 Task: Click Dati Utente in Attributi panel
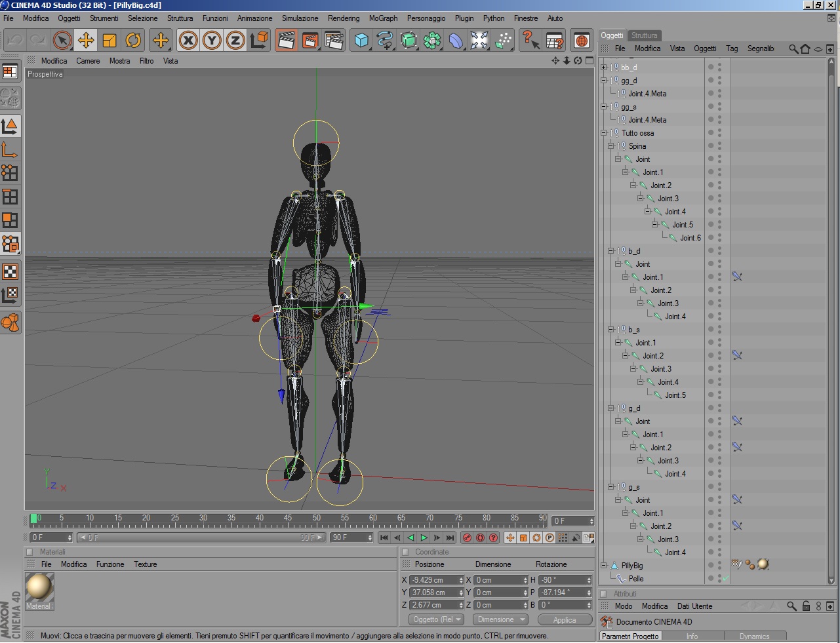694,606
